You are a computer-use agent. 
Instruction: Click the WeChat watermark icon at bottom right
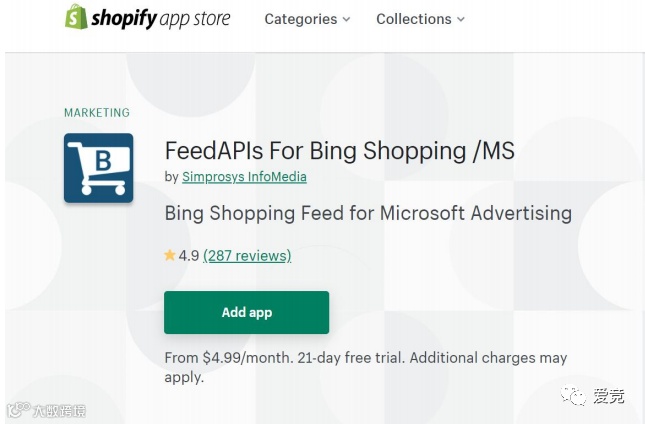(x=574, y=397)
